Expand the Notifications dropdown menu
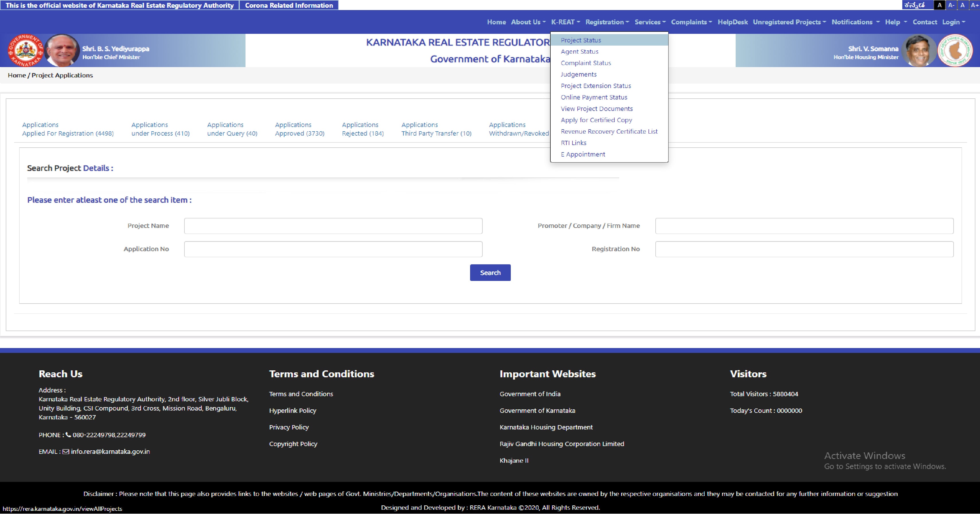The image size is (980, 514). [856, 22]
